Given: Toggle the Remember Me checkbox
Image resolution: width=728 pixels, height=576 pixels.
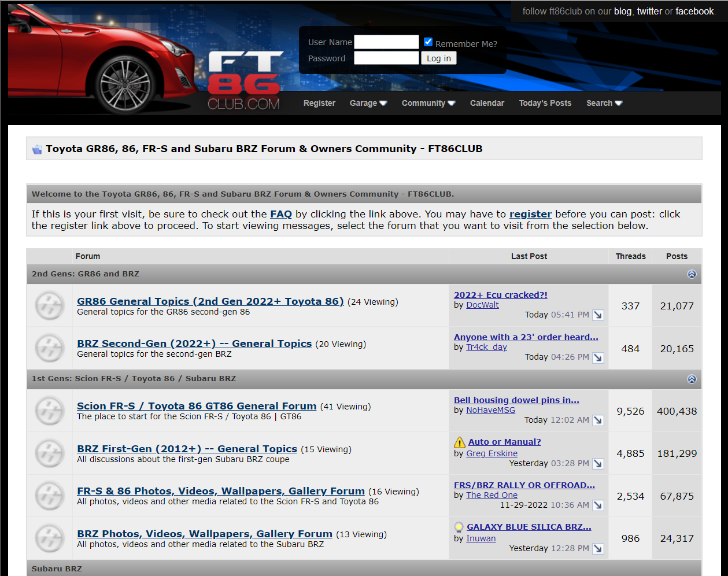Looking at the screenshot, I should [428, 42].
